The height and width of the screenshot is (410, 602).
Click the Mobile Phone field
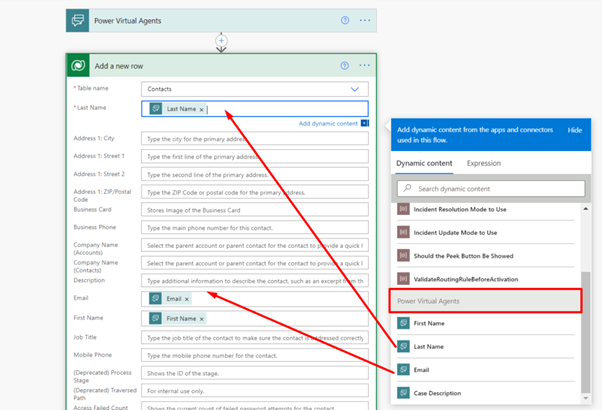click(255, 355)
